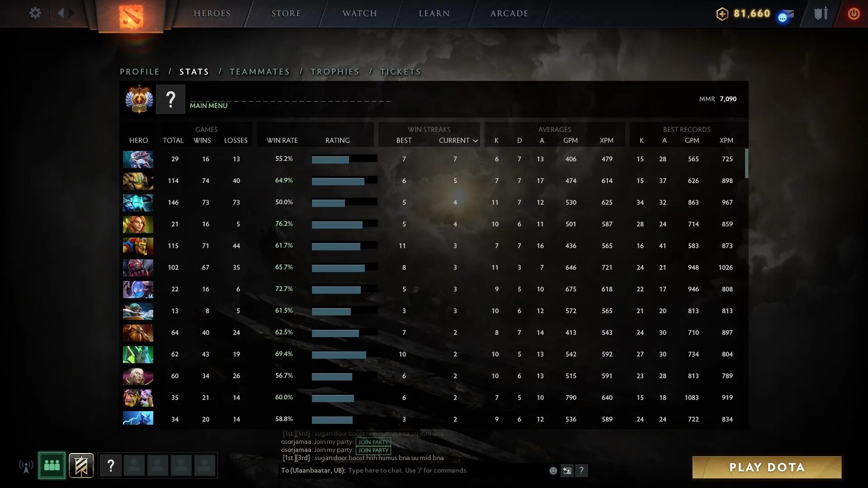Click the back navigation arrow
The image size is (868, 488).
[61, 13]
